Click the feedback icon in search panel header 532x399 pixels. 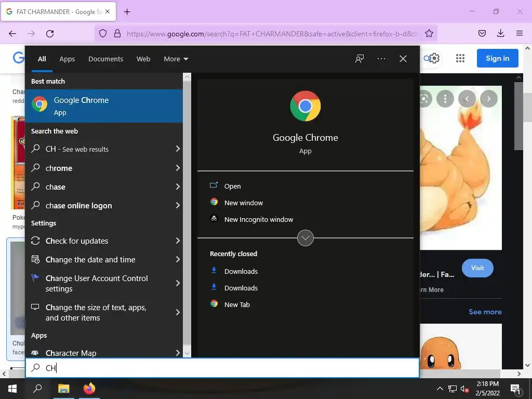click(x=360, y=59)
